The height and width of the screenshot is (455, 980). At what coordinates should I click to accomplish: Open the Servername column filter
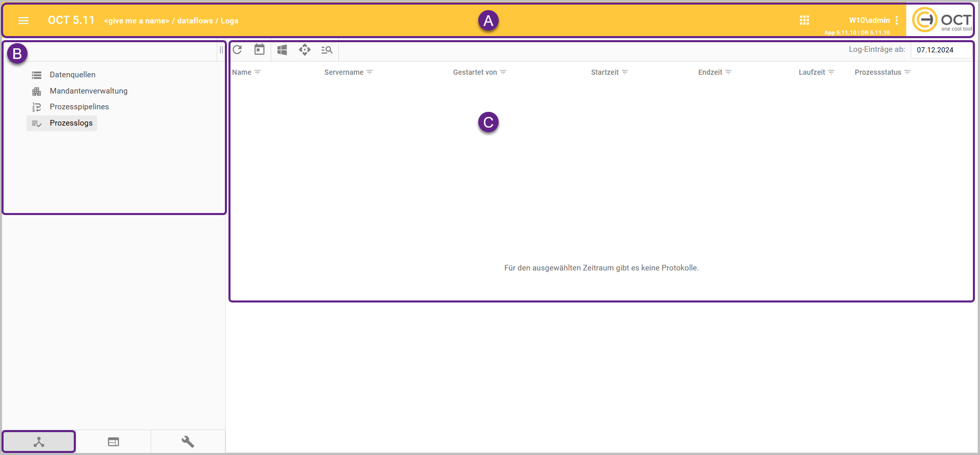369,72
